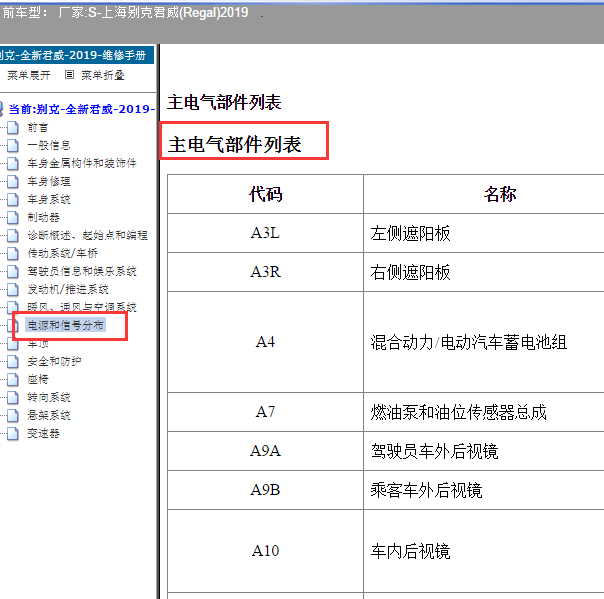604x599 pixels.
Task: Open the 座椅 tree item
Action: [37, 379]
